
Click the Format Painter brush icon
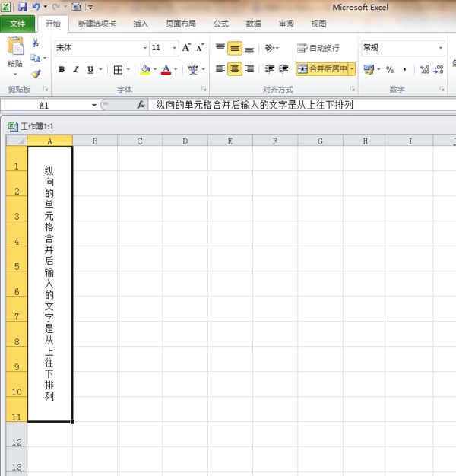coord(35,74)
